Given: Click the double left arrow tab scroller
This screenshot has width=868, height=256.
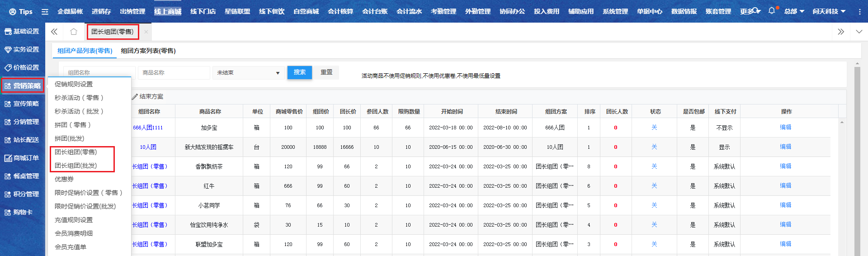Looking at the screenshot, I should coord(54,32).
